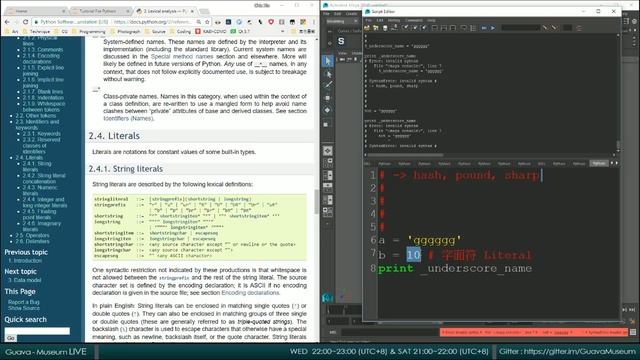Click the browser Reload button

(25, 22)
